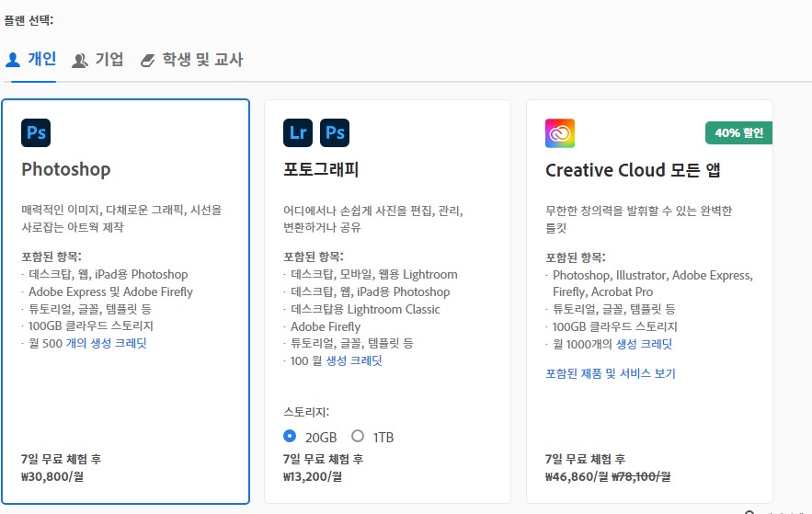This screenshot has width=812, height=514.
Task: Click the ₩13,200/월 price text
Action: [313, 476]
